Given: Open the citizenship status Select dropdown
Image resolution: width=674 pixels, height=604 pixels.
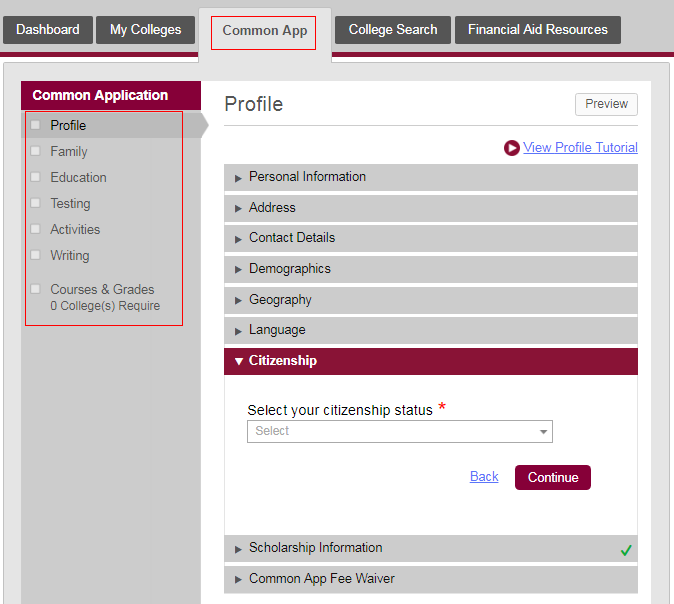Looking at the screenshot, I should 400,431.
